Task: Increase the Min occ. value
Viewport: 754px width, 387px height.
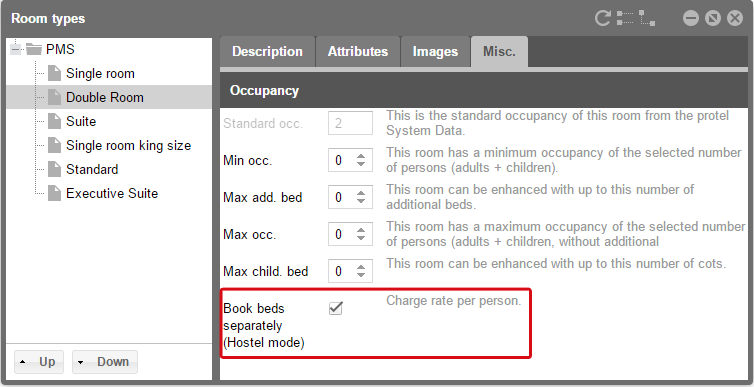Action: coord(361,156)
